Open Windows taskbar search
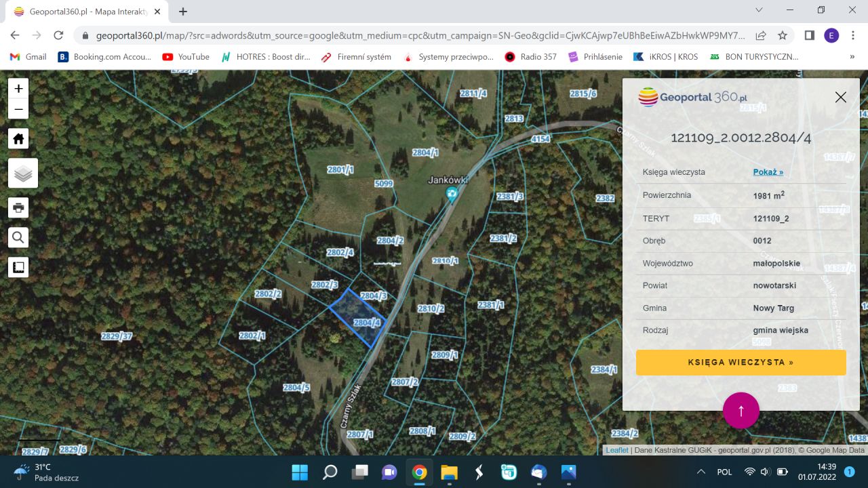This screenshot has height=488, width=868. click(330, 472)
